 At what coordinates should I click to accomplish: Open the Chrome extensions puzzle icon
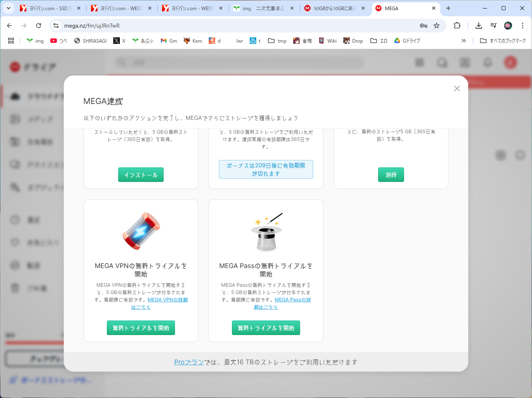click(457, 26)
